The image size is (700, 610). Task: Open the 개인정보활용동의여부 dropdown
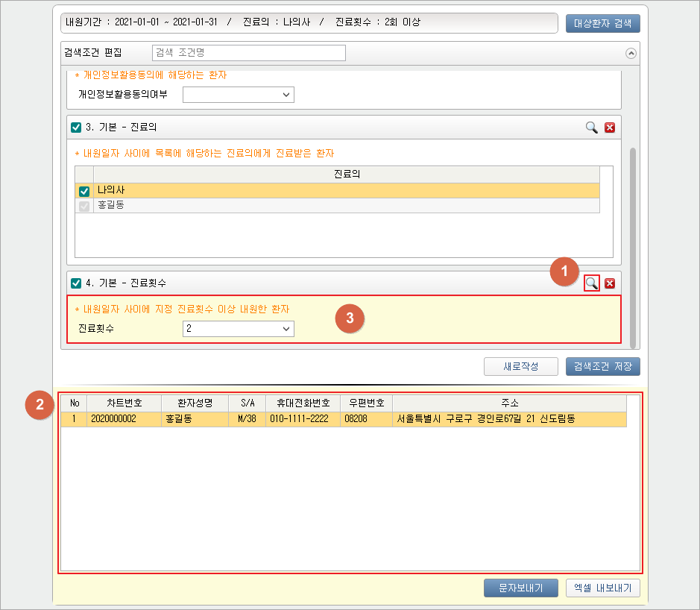tap(239, 95)
